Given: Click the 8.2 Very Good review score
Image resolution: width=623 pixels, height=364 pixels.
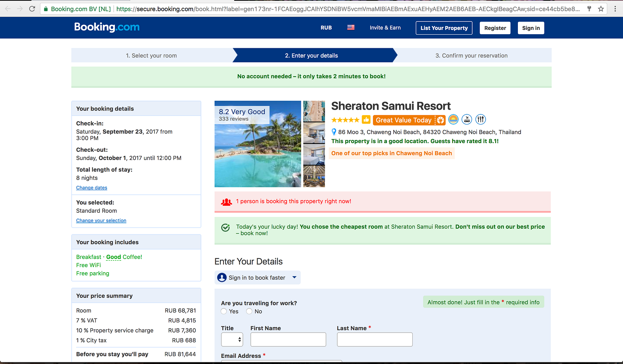Looking at the screenshot, I should point(242,112).
